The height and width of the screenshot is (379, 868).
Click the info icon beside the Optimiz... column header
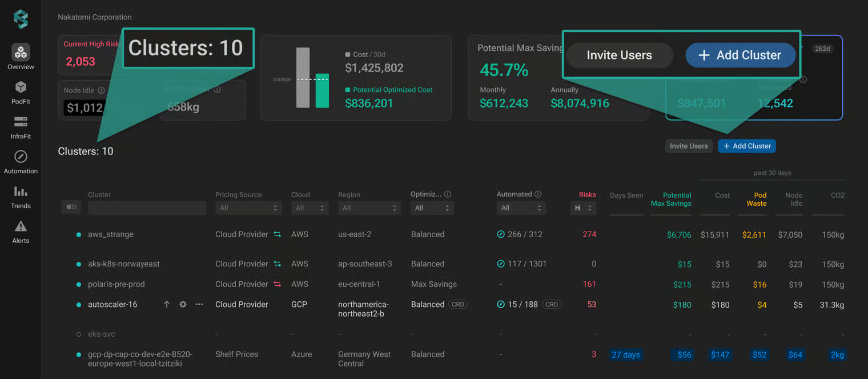coord(448,194)
